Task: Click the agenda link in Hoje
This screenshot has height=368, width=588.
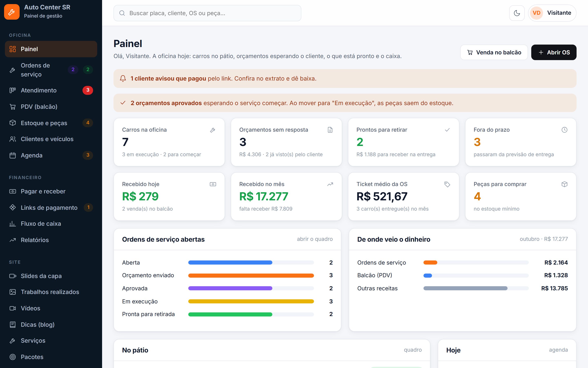Action: tap(558, 350)
